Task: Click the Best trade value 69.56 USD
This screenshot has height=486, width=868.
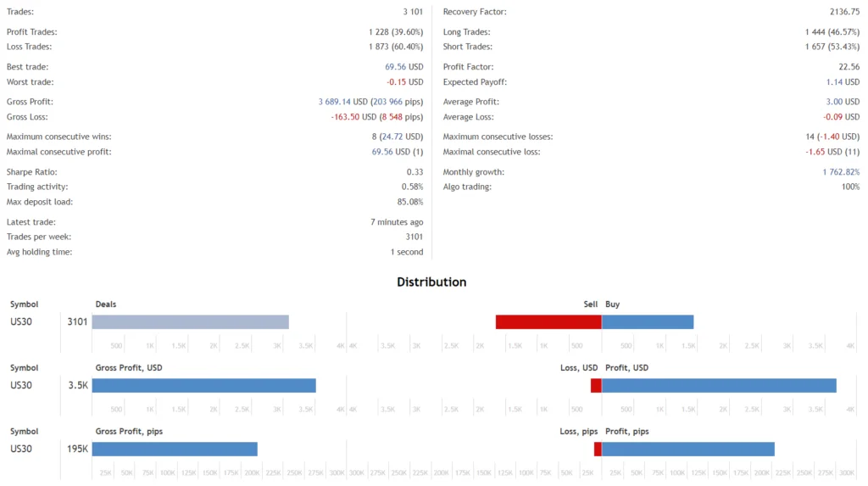Action: tap(404, 67)
